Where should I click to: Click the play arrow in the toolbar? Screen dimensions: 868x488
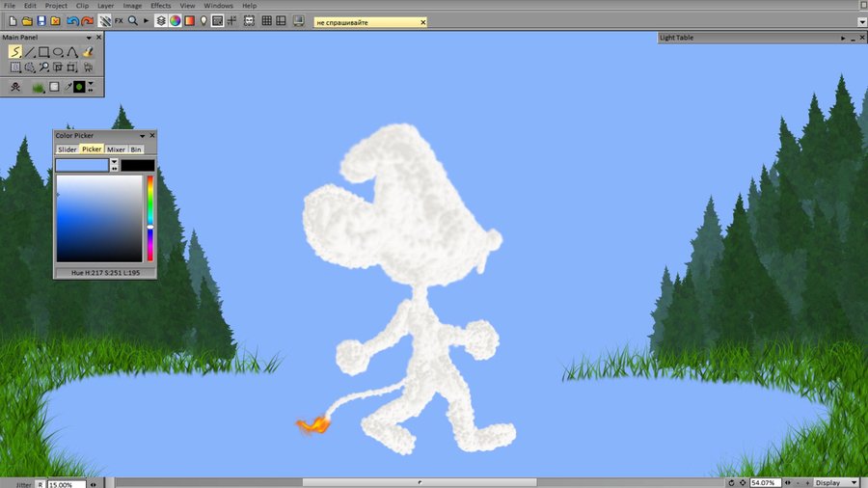coord(147,21)
